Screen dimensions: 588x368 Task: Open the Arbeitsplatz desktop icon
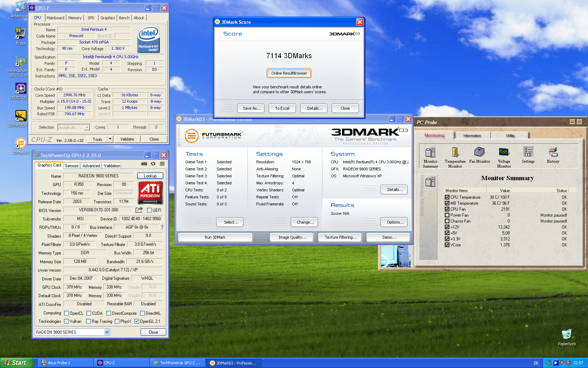click(20, 8)
